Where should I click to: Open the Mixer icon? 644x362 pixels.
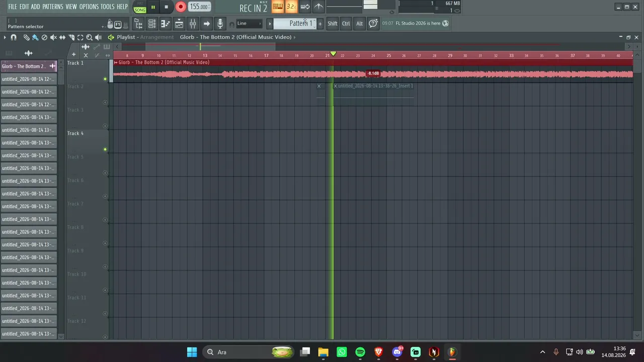[193, 24]
